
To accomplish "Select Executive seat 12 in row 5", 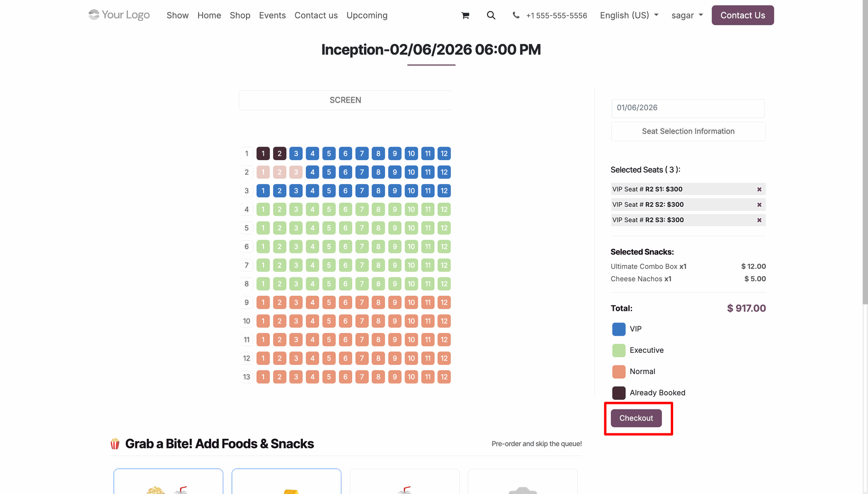I will pyautogui.click(x=444, y=228).
